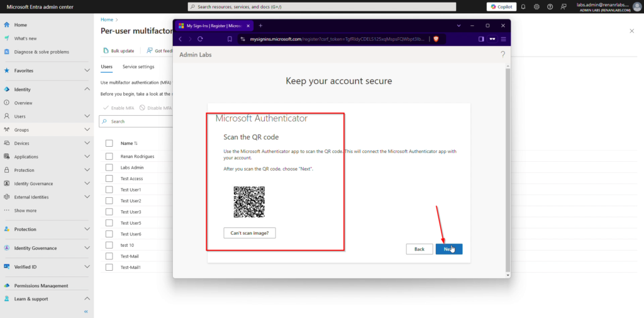Image resolution: width=644 pixels, height=318 pixels.
Task: Check the Test User1 row checkbox
Action: tap(109, 190)
